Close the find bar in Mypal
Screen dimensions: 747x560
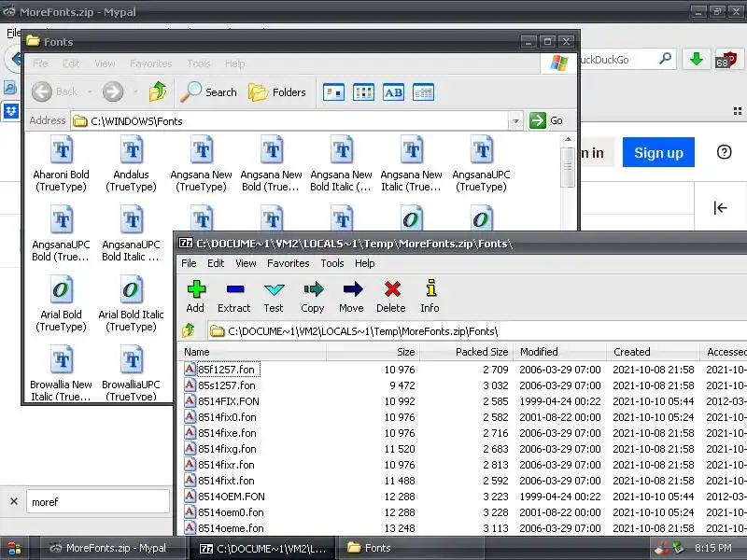pos(14,501)
